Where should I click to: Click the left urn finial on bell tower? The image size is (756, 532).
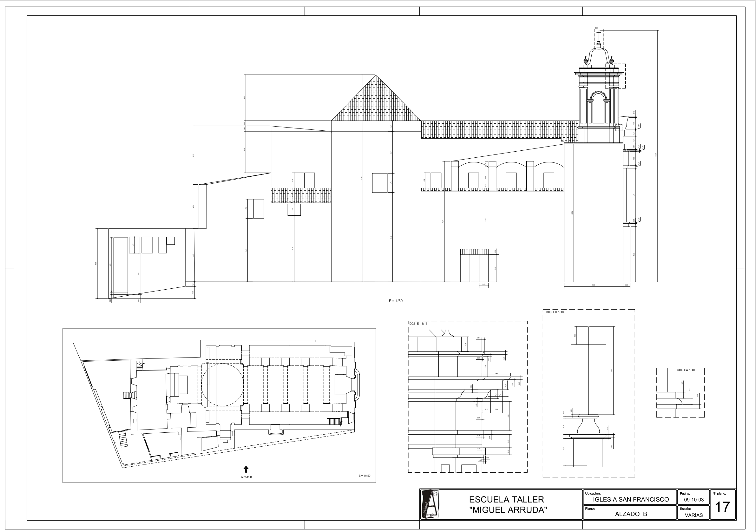point(585,61)
